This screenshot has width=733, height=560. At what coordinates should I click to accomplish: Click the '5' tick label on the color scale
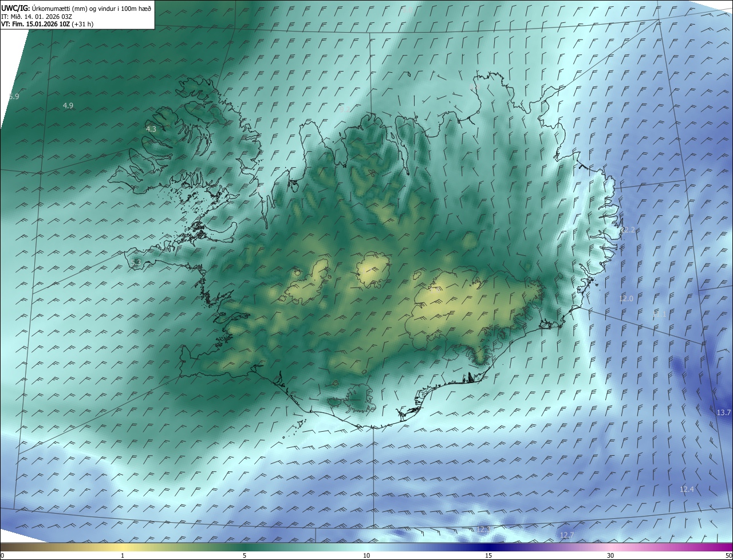pyautogui.click(x=245, y=555)
